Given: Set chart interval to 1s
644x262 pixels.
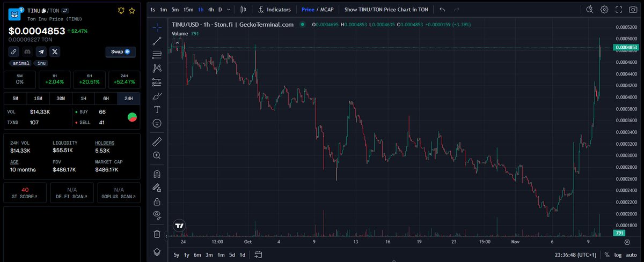Looking at the screenshot, I should [x=153, y=9].
